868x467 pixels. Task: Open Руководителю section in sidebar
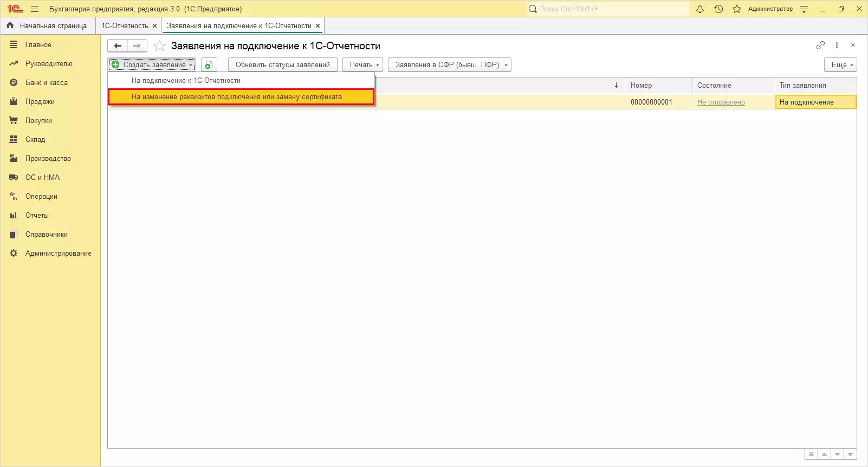click(x=50, y=64)
